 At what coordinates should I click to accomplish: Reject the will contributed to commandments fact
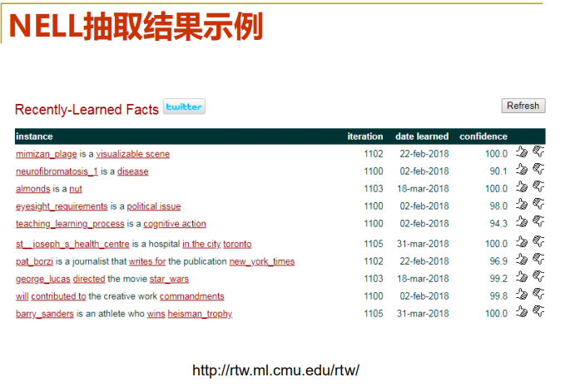coord(538,295)
